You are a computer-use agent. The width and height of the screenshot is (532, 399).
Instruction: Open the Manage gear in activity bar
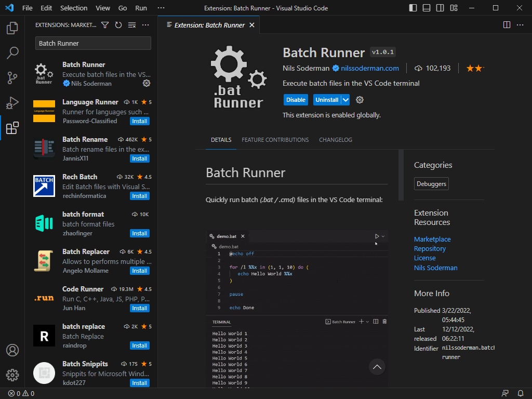click(12, 375)
